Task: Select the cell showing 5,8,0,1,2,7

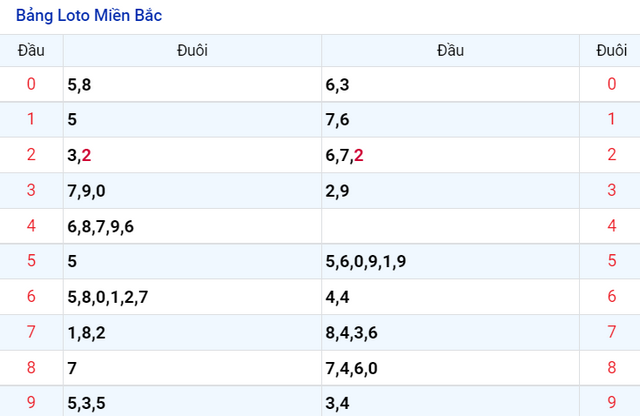Action: point(192,297)
